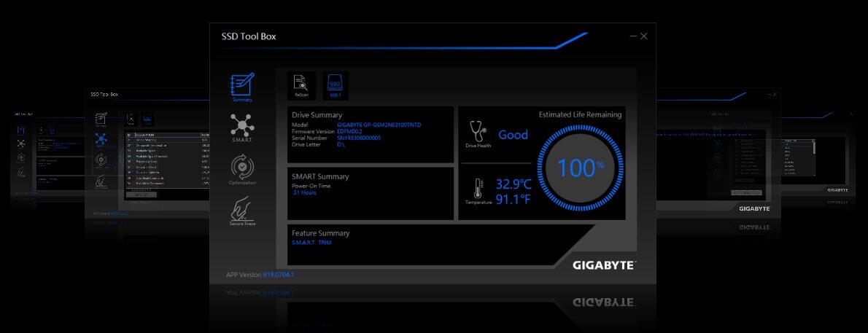Click the Feature Summary heading

[x=320, y=233]
